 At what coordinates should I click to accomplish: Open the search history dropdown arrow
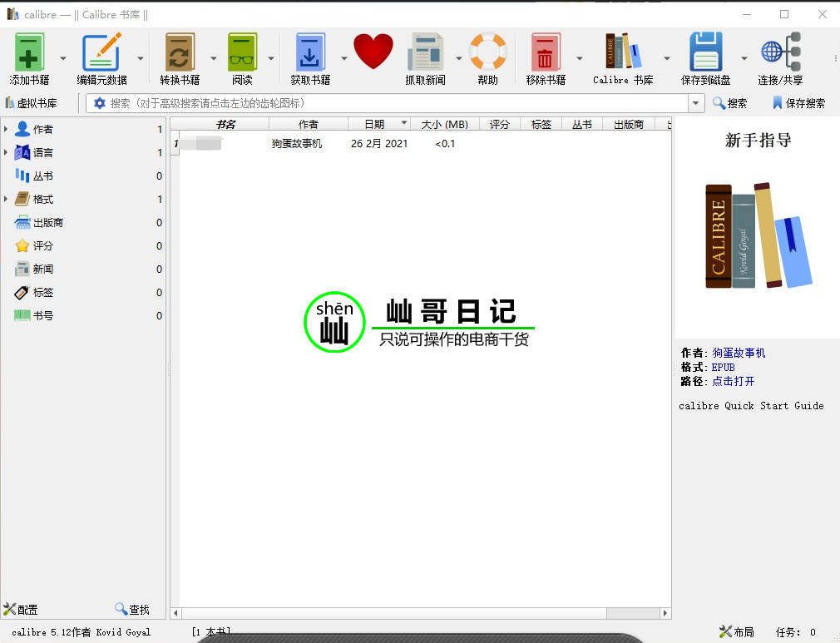click(x=696, y=103)
